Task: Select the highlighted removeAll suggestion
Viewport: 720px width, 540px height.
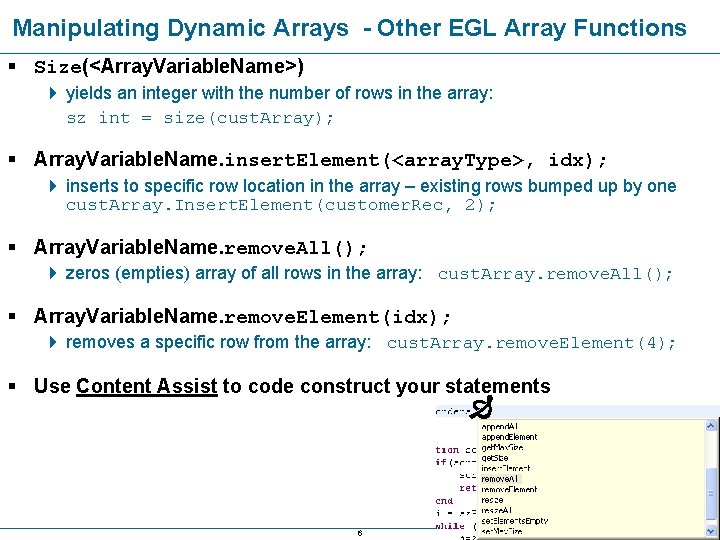Action: click(x=500, y=479)
